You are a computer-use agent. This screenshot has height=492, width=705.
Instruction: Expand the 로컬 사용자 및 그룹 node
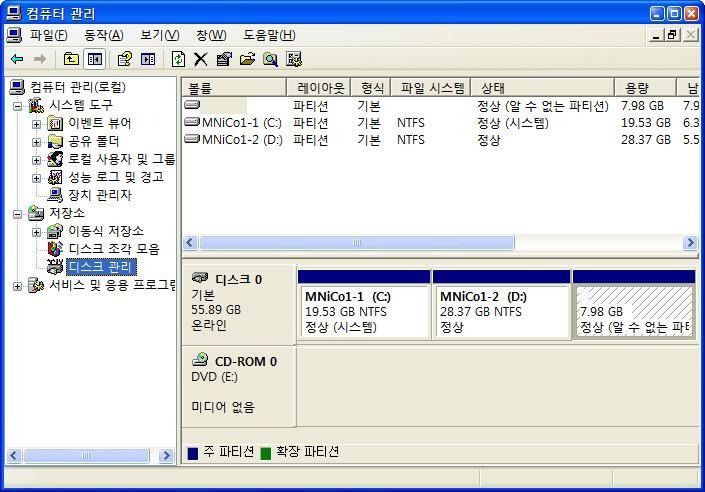[x=36, y=160]
